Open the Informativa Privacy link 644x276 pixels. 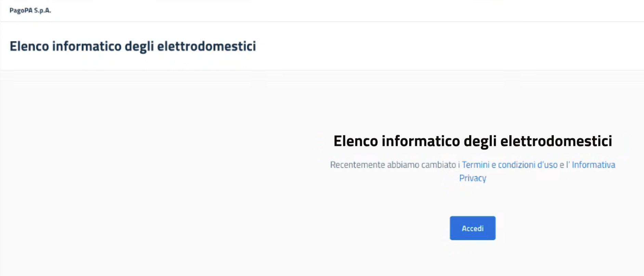point(593,165)
